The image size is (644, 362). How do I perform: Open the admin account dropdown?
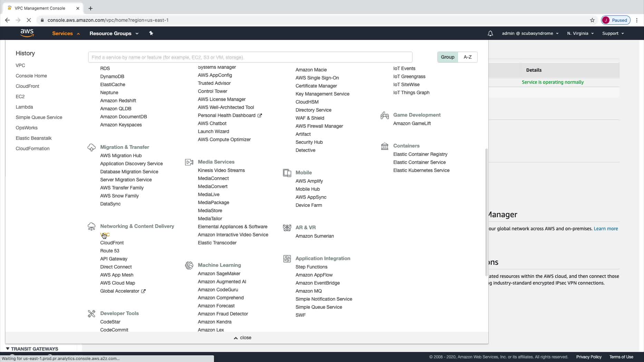tap(530, 33)
